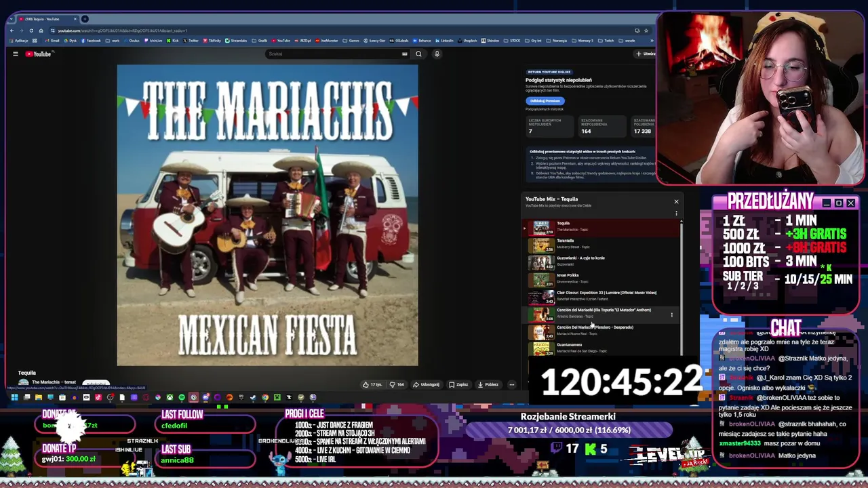Expand the Norwegia bookmark folder
The width and height of the screenshot is (868, 488).
557,41
